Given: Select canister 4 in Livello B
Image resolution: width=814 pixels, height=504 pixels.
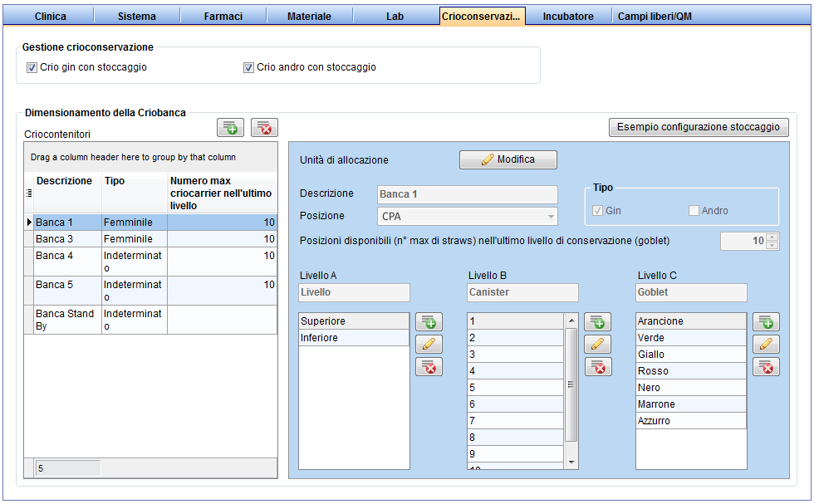Looking at the screenshot, I should (x=516, y=371).
